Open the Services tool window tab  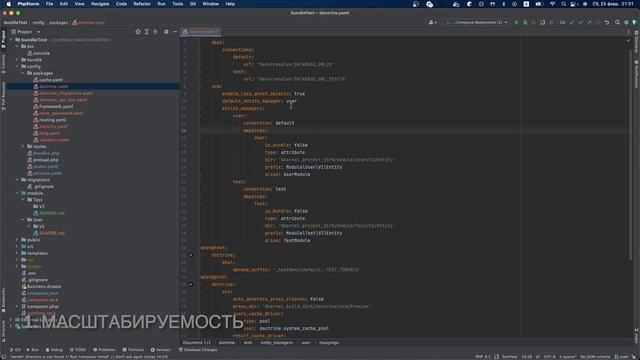pyautogui.click(x=160, y=350)
